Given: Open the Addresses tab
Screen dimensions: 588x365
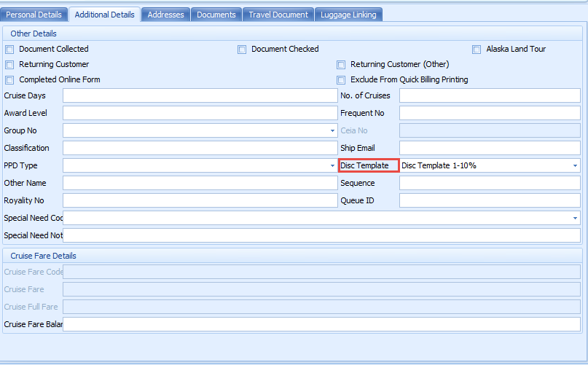Looking at the screenshot, I should coord(165,15).
